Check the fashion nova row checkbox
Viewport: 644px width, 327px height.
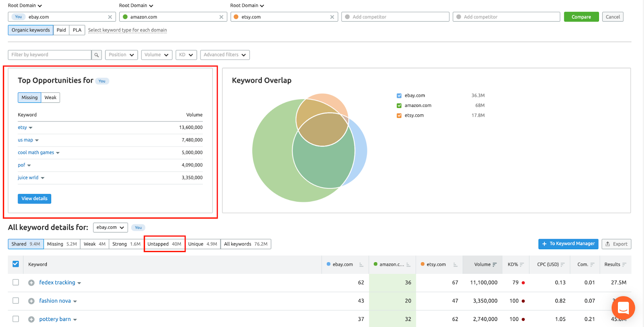click(x=16, y=300)
